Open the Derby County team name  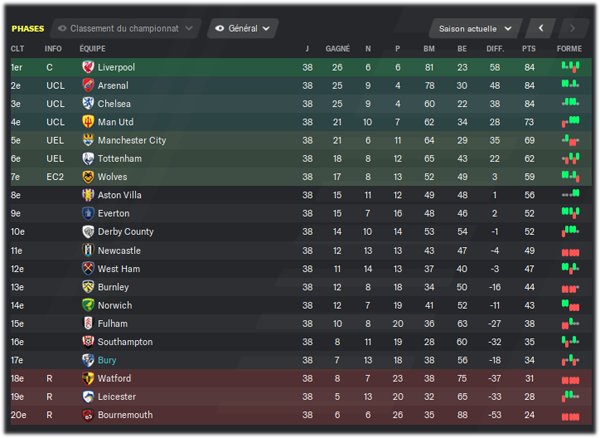click(x=126, y=232)
